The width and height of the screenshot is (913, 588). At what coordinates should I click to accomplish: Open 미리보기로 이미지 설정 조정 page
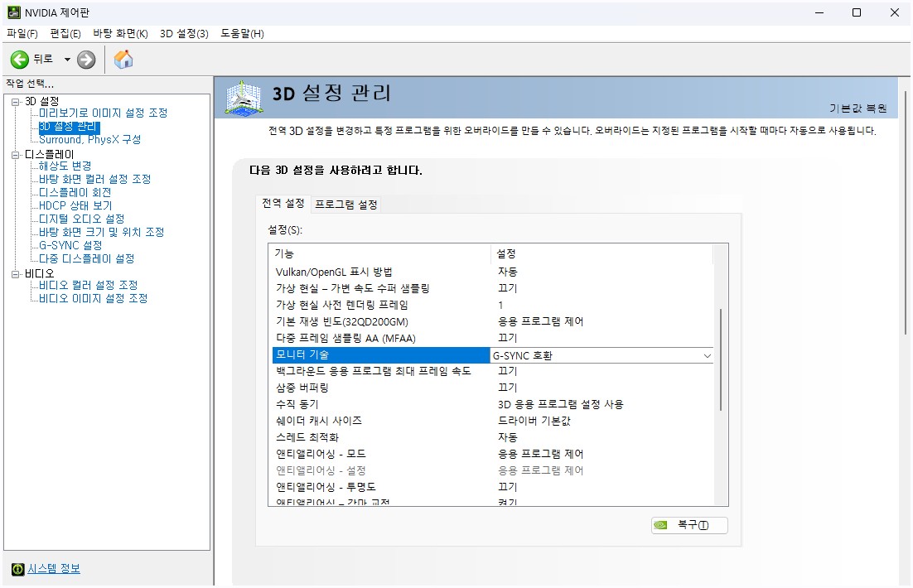(x=103, y=113)
